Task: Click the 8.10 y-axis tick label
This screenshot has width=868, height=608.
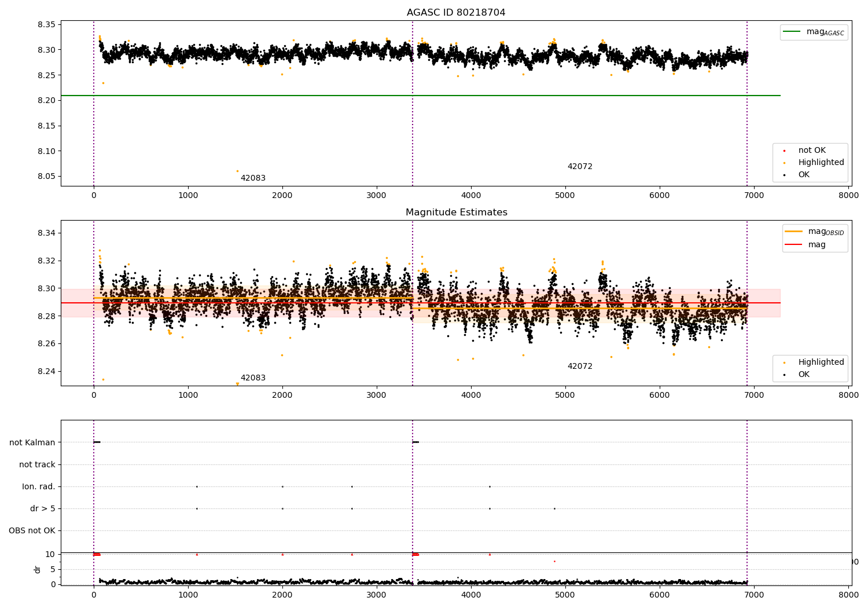Action: pyautogui.click(x=47, y=152)
